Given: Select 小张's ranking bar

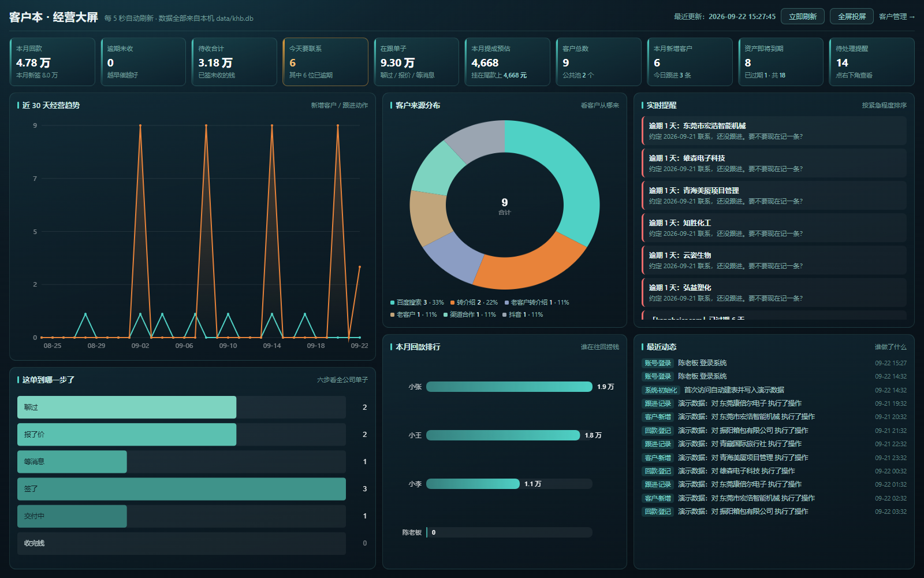Looking at the screenshot, I should click(509, 387).
